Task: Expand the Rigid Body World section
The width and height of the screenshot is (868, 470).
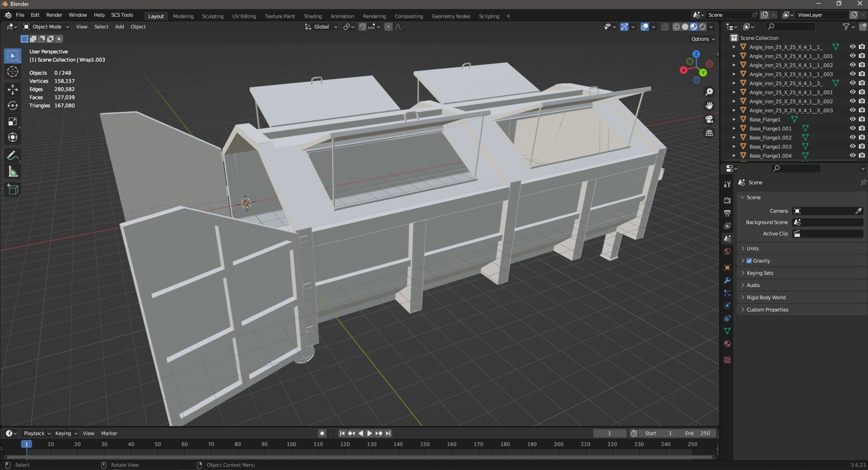Action: pos(766,298)
